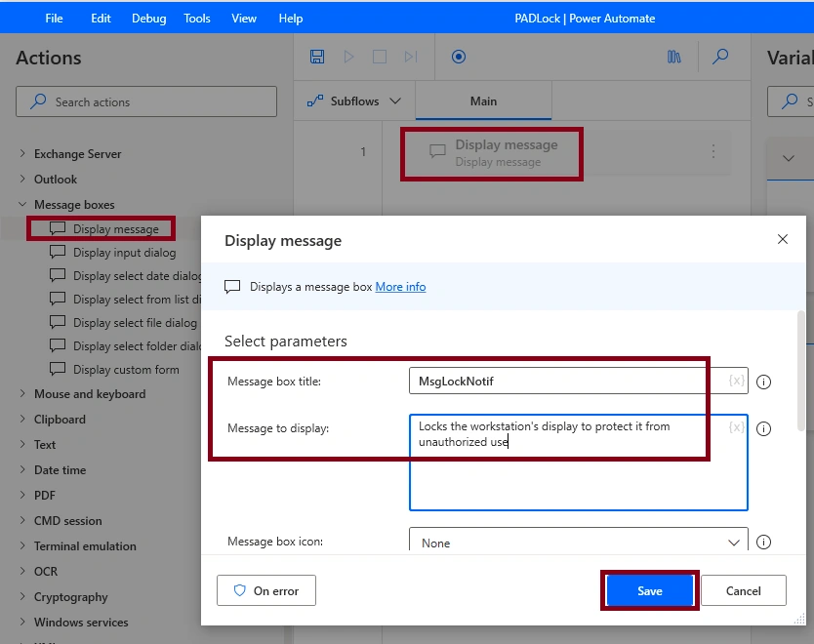
Task: Open the Message box icon dropdown
Action: pyautogui.click(x=579, y=541)
